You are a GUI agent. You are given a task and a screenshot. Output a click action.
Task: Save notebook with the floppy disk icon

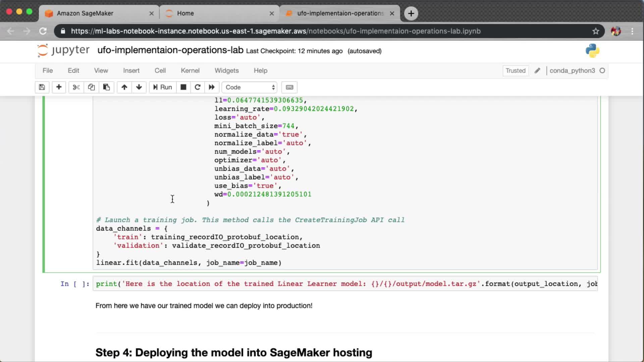point(42,87)
